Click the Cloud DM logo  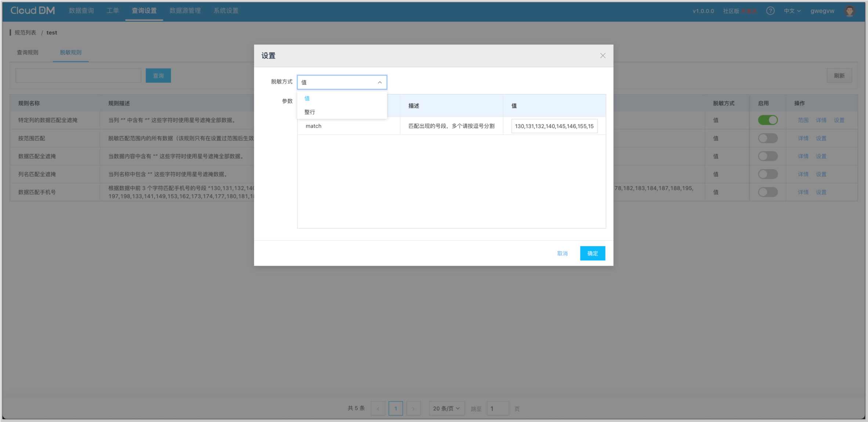pos(33,11)
